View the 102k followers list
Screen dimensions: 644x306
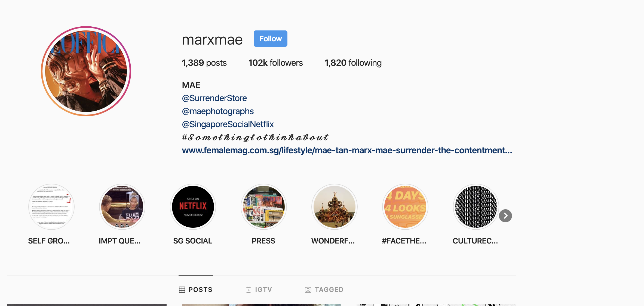point(275,63)
